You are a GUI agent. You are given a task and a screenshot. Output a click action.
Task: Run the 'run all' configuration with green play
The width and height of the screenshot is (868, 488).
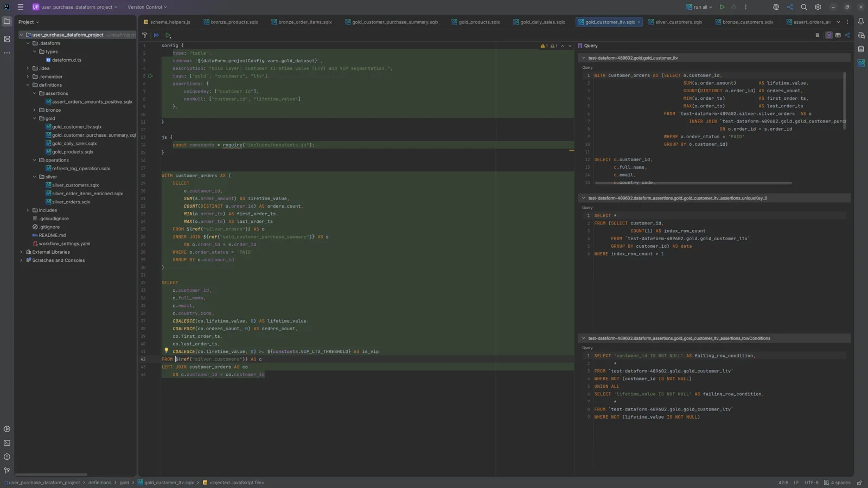click(x=722, y=7)
